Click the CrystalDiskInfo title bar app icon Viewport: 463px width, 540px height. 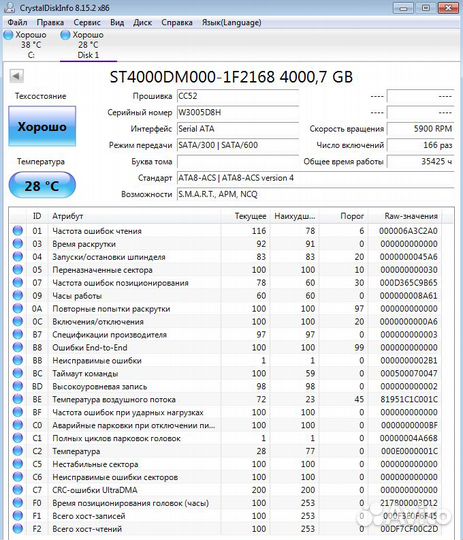11,7
